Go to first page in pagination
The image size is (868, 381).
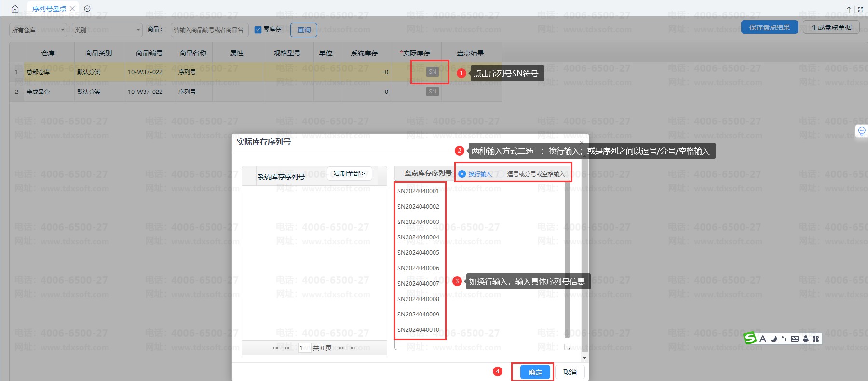[x=275, y=348]
